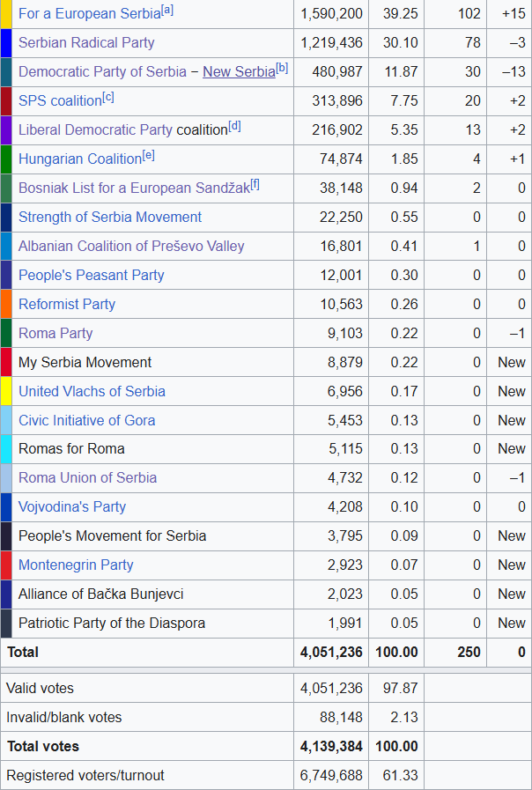
Task: Open the Hungarian Coalition link
Action: pos(80,159)
